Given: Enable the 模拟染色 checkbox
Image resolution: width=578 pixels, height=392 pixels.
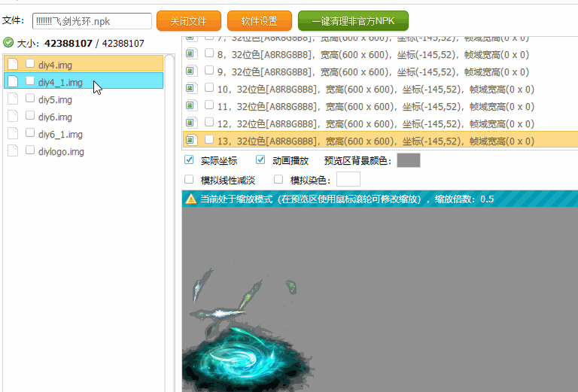Looking at the screenshot, I should click(278, 180).
